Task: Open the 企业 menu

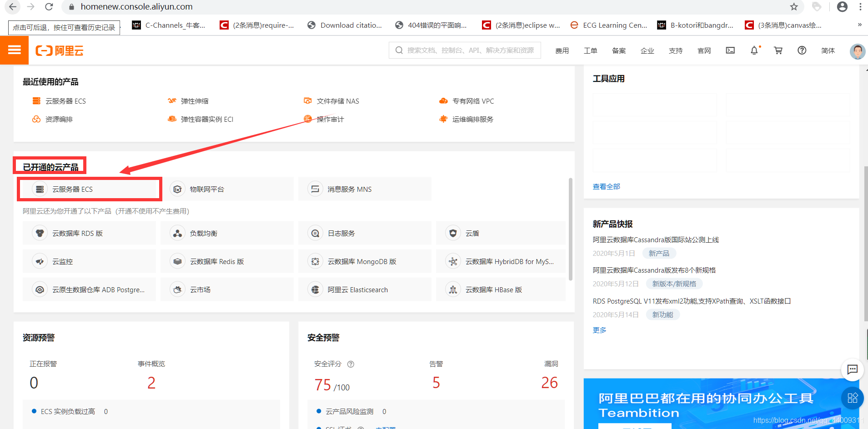Action: pyautogui.click(x=647, y=50)
